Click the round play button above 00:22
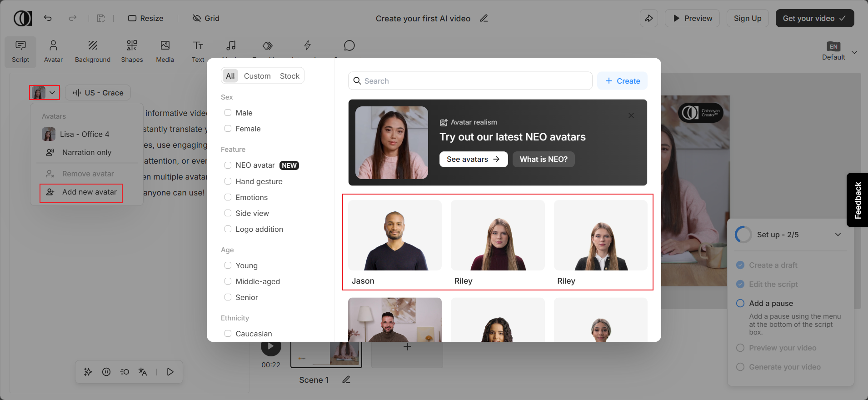Image resolution: width=868 pixels, height=400 pixels. tap(271, 347)
